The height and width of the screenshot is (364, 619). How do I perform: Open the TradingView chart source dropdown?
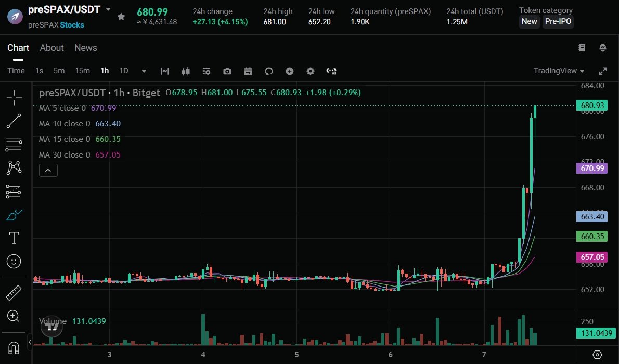tap(559, 71)
